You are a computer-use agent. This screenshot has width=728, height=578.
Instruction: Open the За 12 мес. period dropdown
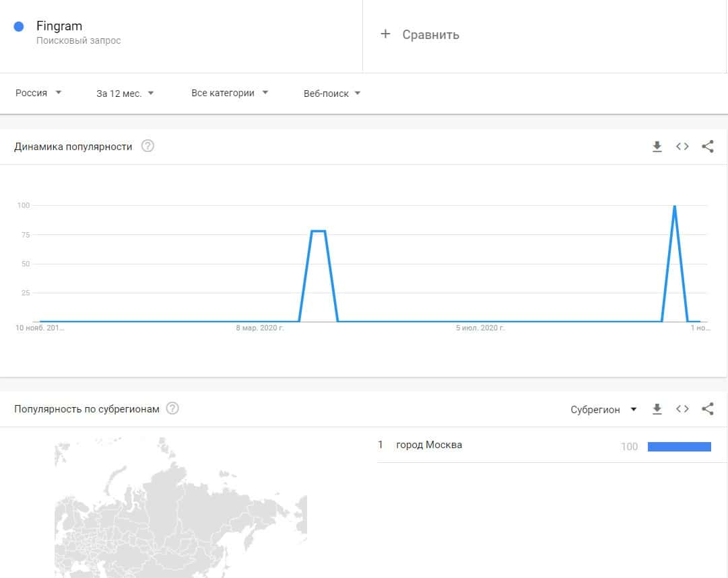[x=125, y=94]
